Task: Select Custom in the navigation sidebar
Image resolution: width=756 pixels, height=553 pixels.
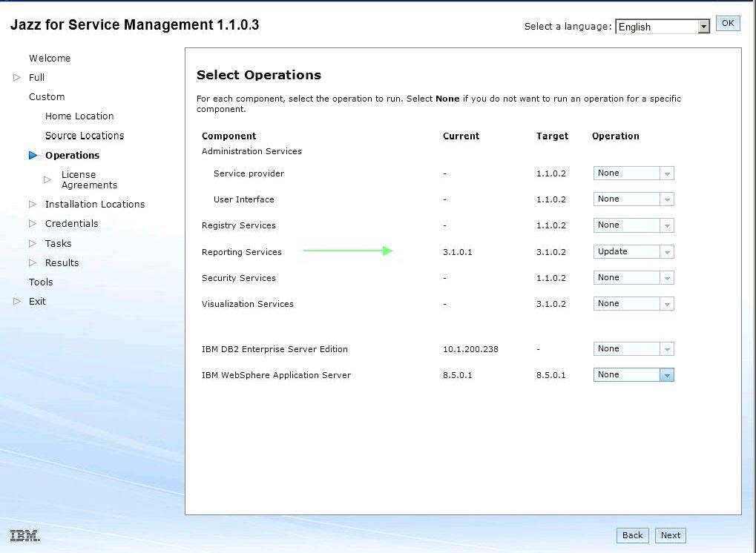Action: 47,97
